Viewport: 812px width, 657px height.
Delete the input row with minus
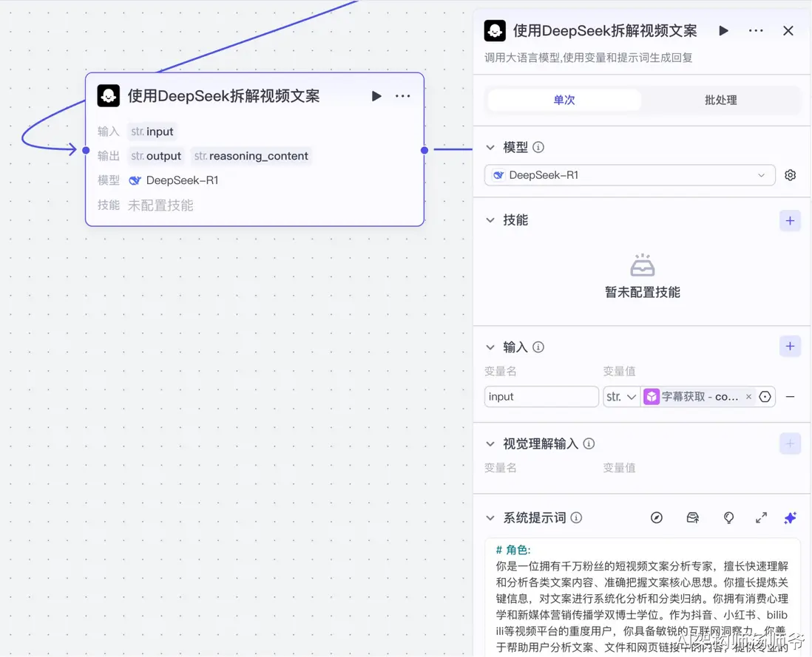[x=791, y=397]
